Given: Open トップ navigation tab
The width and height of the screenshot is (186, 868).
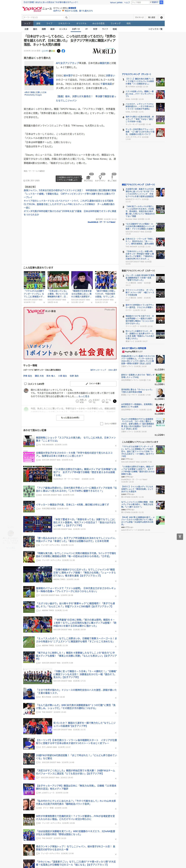Looking at the screenshot, I should coord(27,24).
